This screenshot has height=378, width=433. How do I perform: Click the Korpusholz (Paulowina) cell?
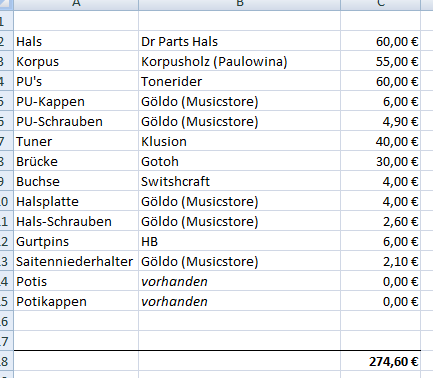coord(239,61)
